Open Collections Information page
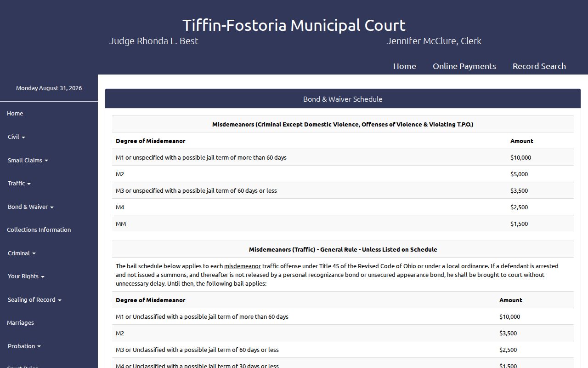 (39, 230)
